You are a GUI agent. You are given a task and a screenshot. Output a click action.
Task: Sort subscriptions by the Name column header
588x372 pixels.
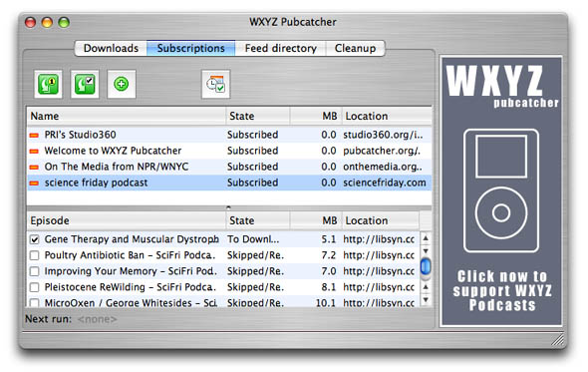coord(127,116)
